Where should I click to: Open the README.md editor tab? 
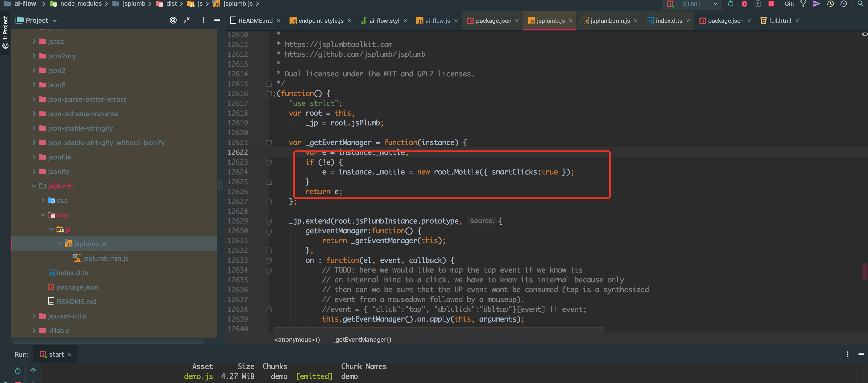coord(255,21)
